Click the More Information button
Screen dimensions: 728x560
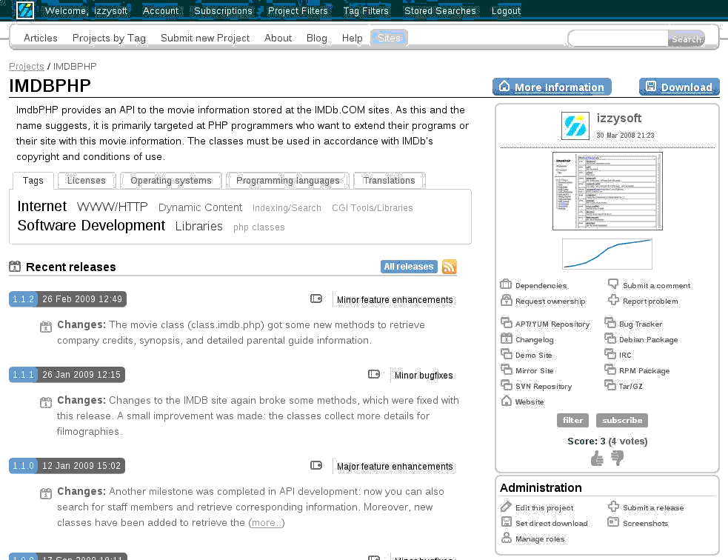(x=552, y=87)
